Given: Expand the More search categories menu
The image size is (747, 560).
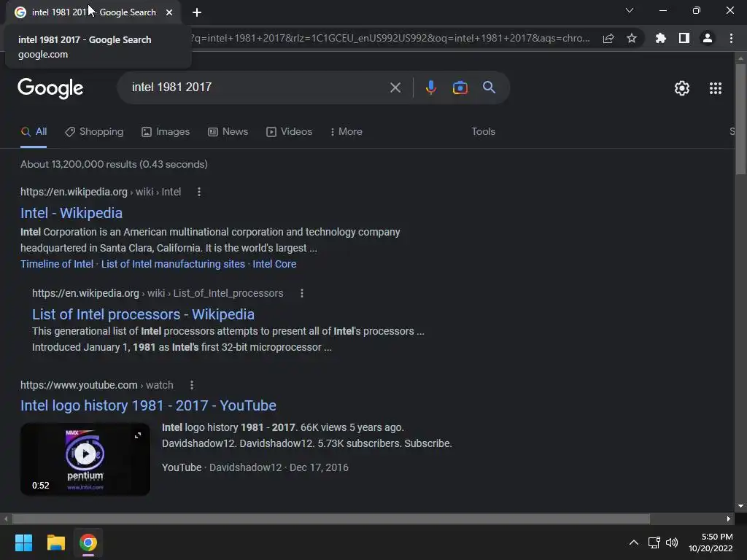Looking at the screenshot, I should coord(347,132).
